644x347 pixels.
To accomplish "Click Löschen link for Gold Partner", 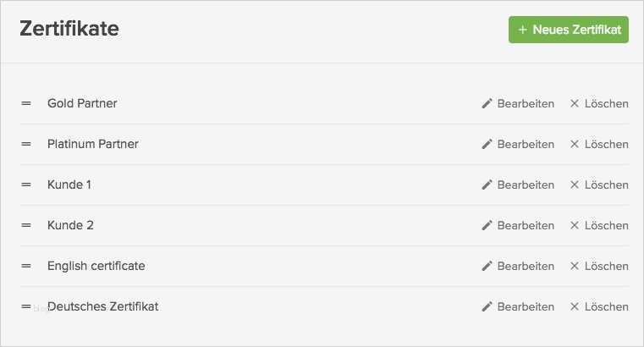I will coord(606,103).
